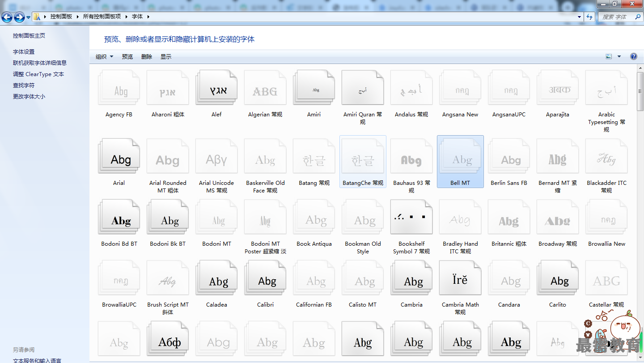Select the Bodoni Bk BT font icon
The image size is (644, 363).
coord(168,217)
